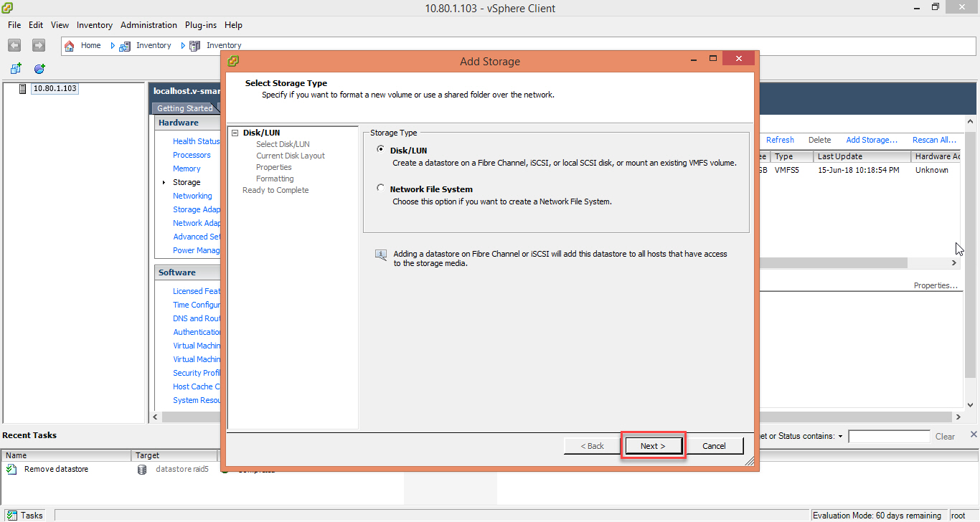
Task: Click the Rescan All link
Action: (x=934, y=140)
